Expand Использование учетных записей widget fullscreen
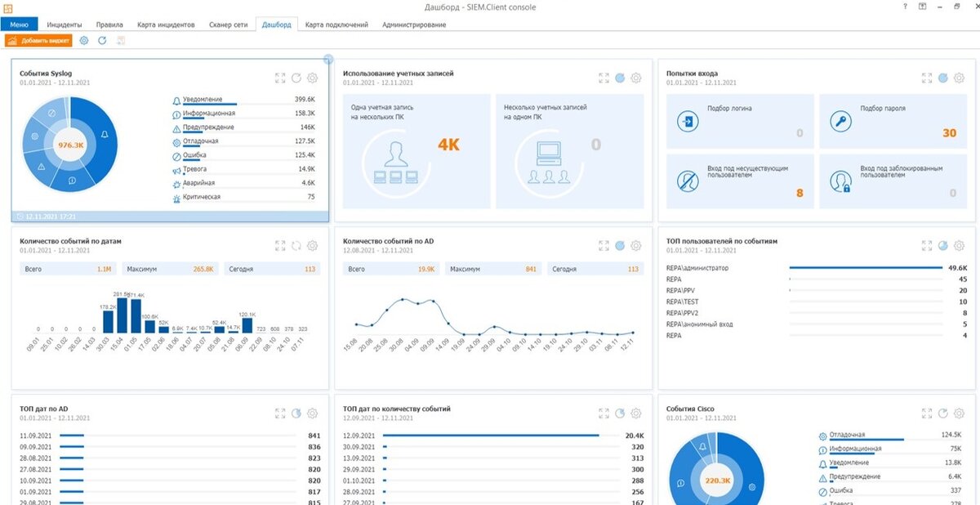 [604, 78]
